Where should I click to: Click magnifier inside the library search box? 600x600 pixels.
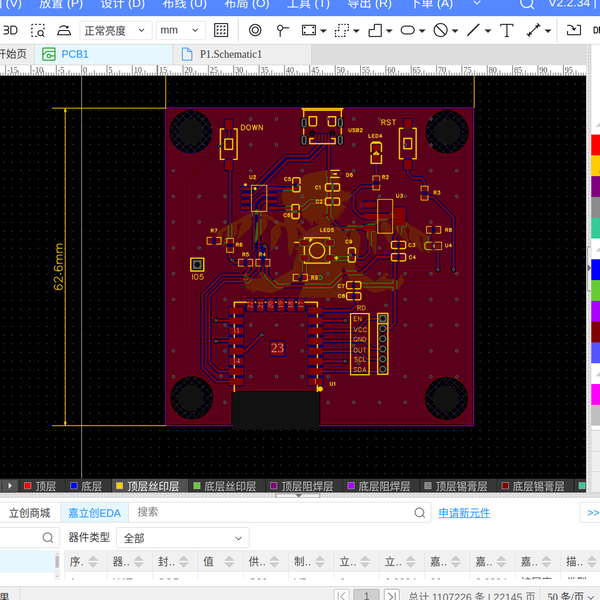(x=420, y=513)
